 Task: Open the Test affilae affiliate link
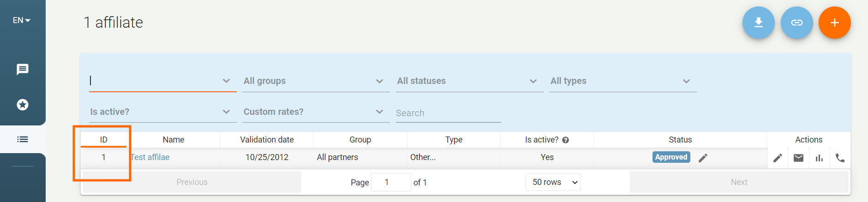150,157
